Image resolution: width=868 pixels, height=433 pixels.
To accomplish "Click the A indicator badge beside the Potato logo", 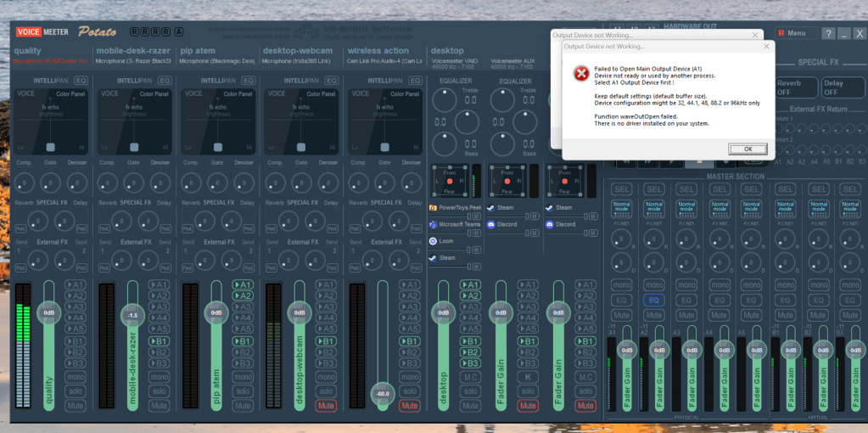I will [179, 31].
